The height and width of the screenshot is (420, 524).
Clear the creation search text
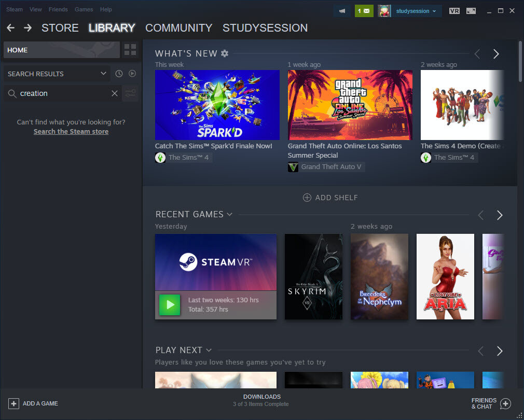pos(115,93)
